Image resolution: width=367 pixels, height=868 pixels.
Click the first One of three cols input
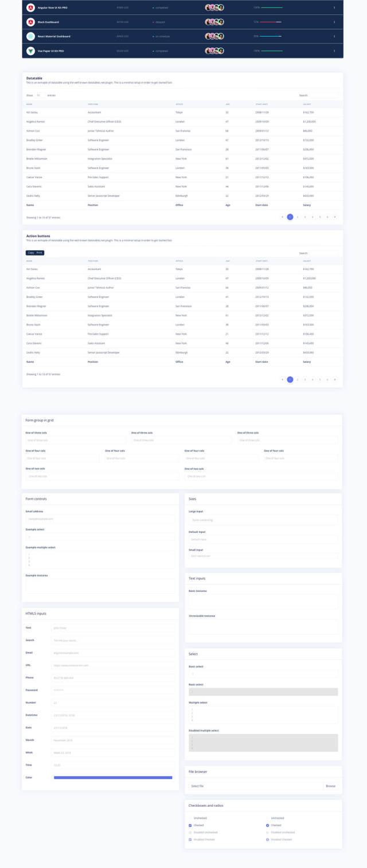(x=76, y=440)
